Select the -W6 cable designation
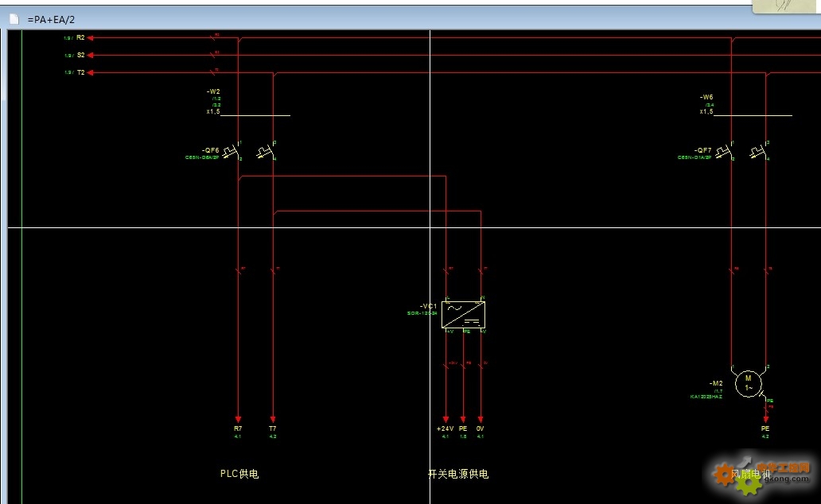The image size is (821, 504). click(706, 97)
